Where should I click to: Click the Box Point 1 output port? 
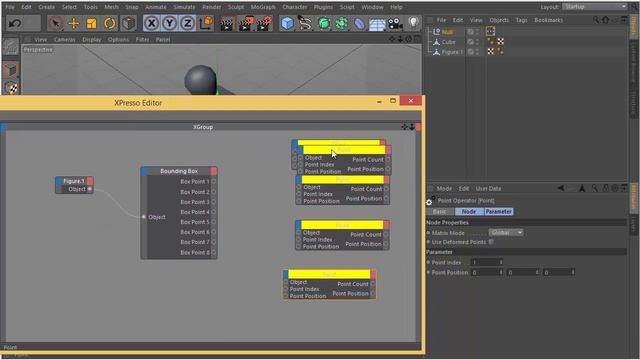pos(213,182)
